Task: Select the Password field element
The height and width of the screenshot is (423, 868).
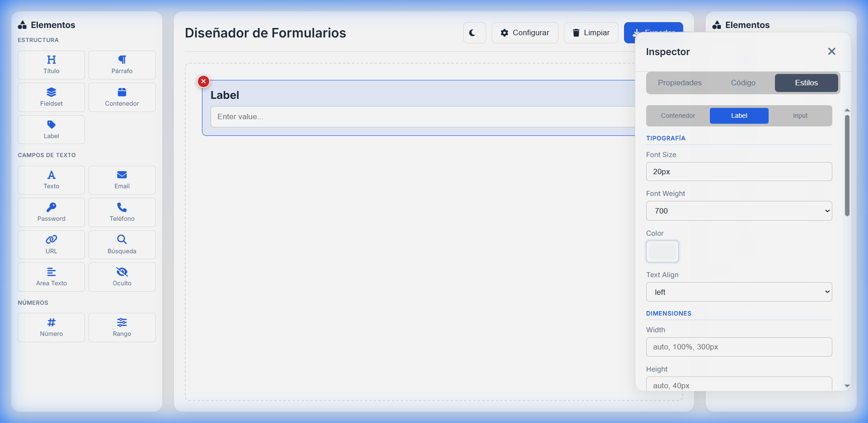Action: pos(51,213)
